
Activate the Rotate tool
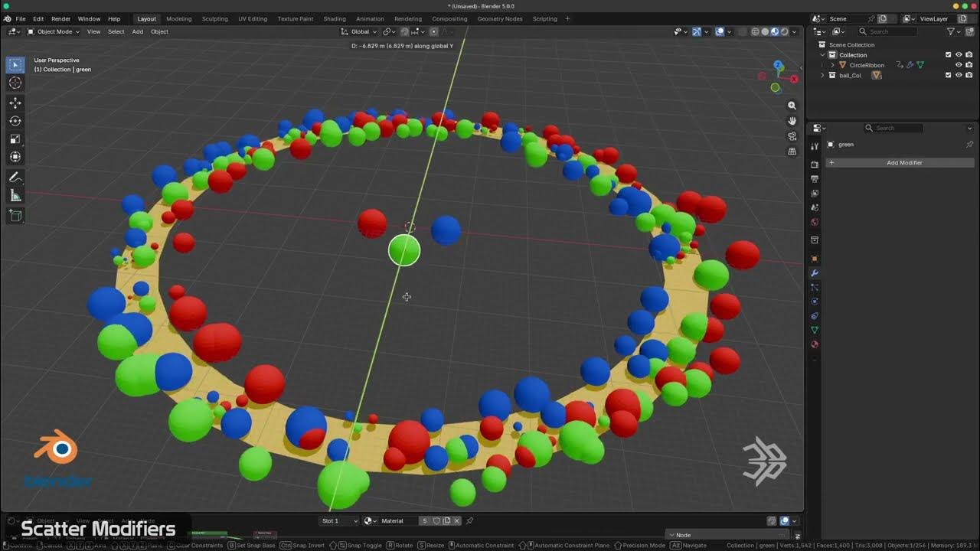(15, 121)
